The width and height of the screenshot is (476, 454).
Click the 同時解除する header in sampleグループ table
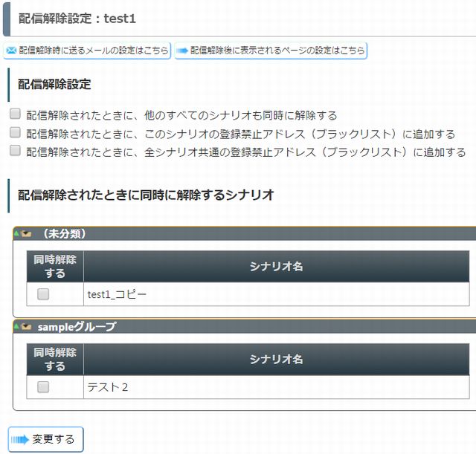click(55, 360)
